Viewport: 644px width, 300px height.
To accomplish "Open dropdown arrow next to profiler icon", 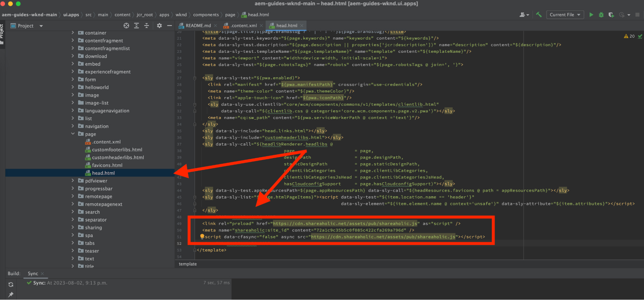I will click(629, 15).
